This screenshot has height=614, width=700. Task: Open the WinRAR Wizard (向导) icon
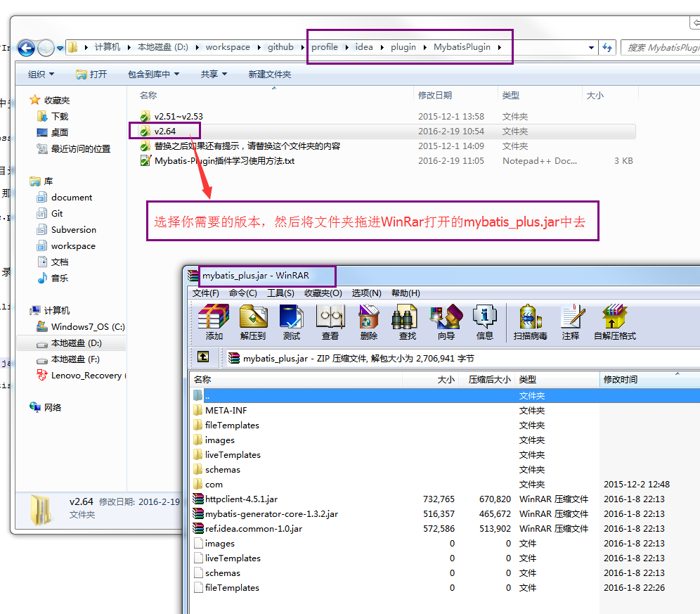click(446, 322)
